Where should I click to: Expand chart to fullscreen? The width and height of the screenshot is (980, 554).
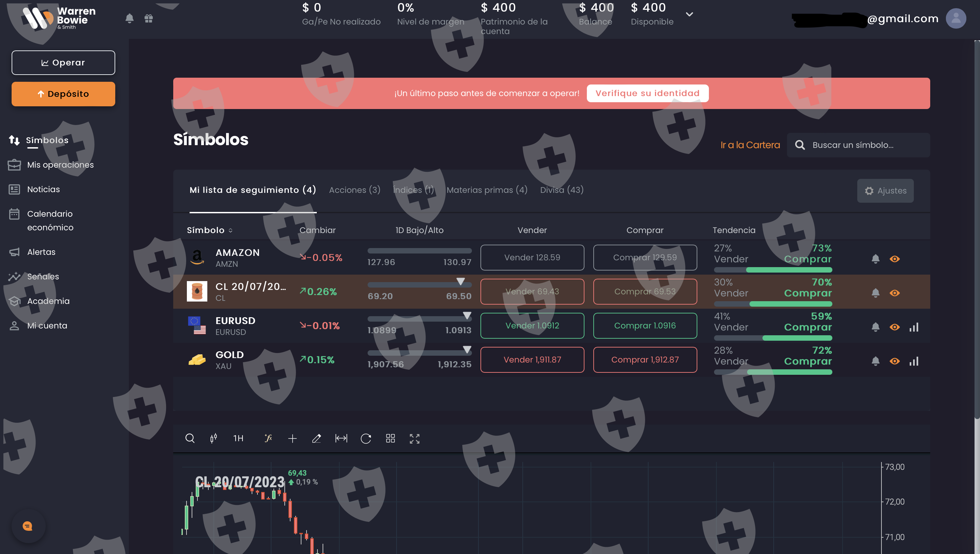coord(414,438)
